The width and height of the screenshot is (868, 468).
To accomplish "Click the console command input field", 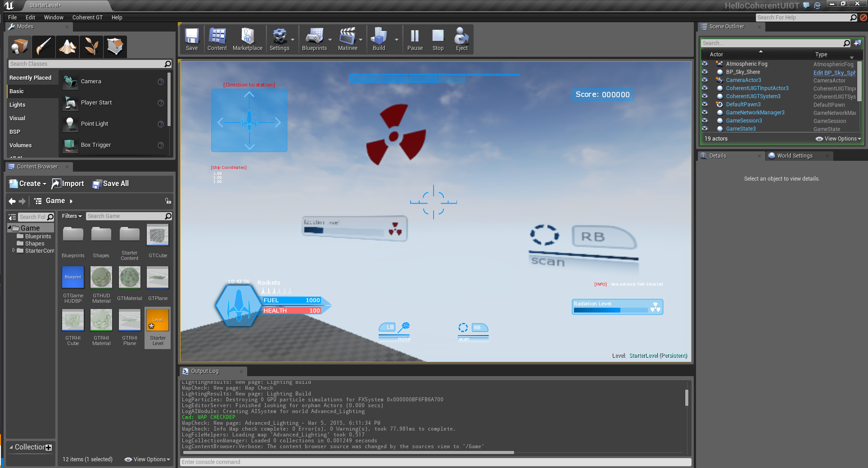I will [435, 462].
